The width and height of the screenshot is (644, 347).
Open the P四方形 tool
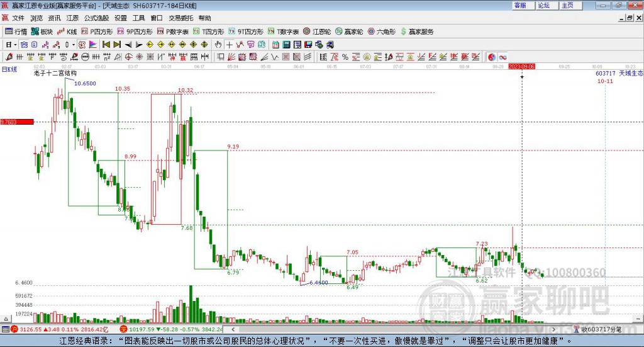tap(97, 31)
